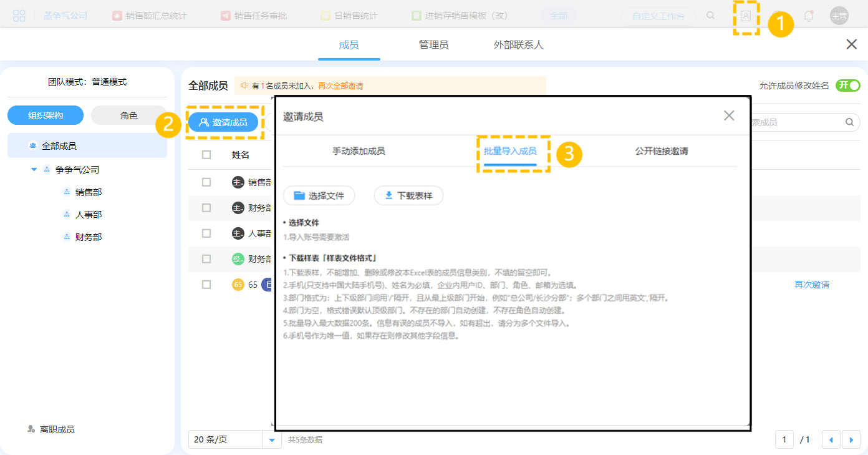868x455 pixels.
Task: Open the 管理员 tab
Action: 433,45
